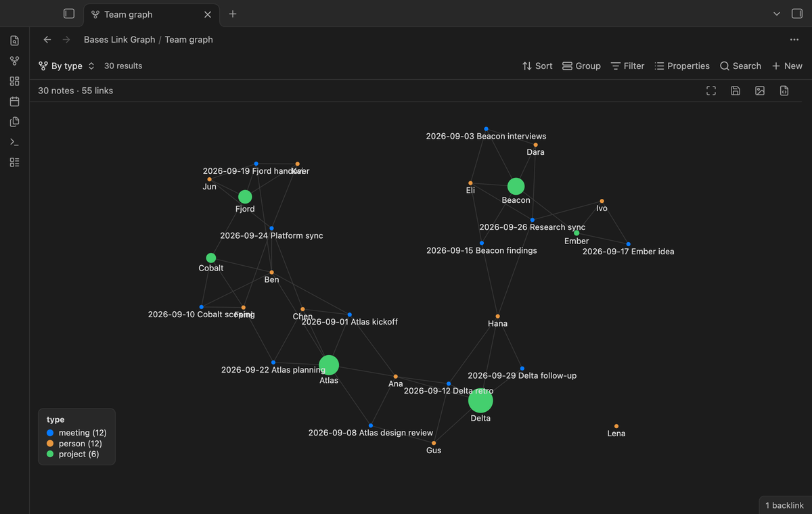This screenshot has height=514, width=812.
Task: Toggle the right sidebar panel icon
Action: 796,14
